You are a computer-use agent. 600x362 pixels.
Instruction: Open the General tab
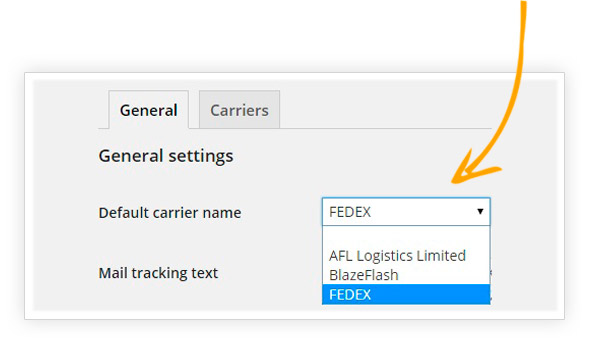148,109
